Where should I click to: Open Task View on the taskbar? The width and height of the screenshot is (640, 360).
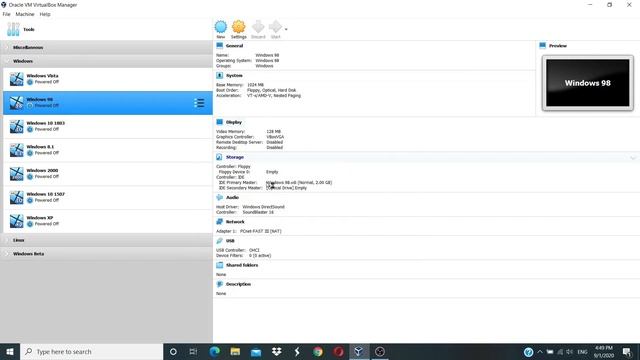[x=193, y=352]
